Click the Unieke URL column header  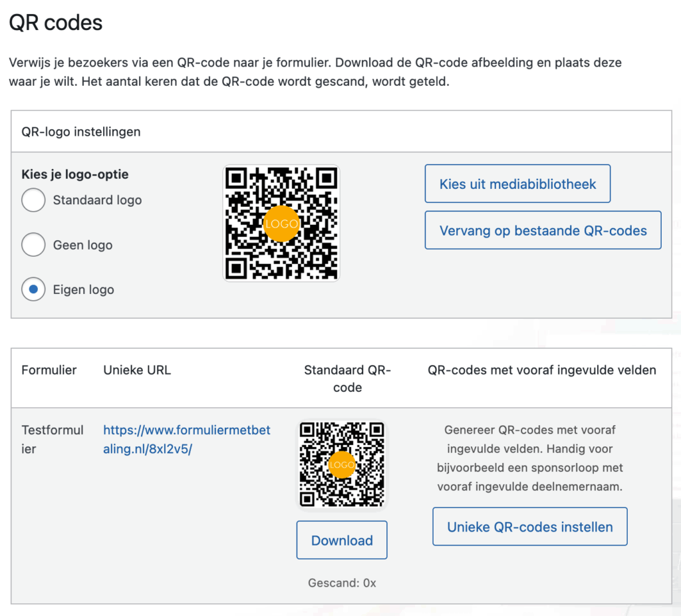point(137,370)
